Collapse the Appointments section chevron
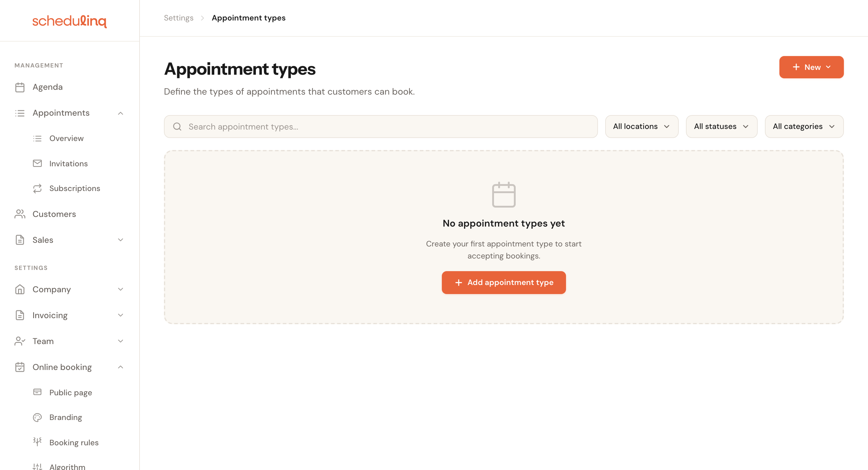 coord(121,113)
